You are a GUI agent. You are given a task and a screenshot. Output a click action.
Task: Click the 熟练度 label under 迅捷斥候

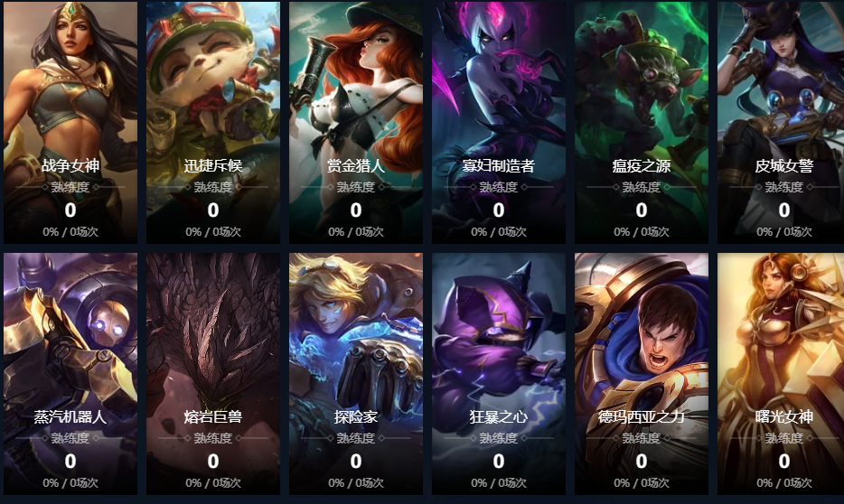coord(213,187)
